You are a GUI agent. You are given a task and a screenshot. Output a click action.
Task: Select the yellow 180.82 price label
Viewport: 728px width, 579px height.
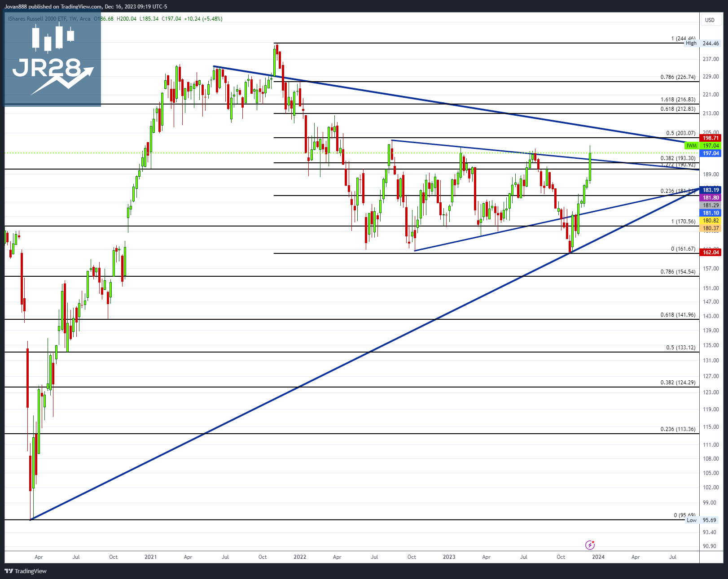click(710, 221)
